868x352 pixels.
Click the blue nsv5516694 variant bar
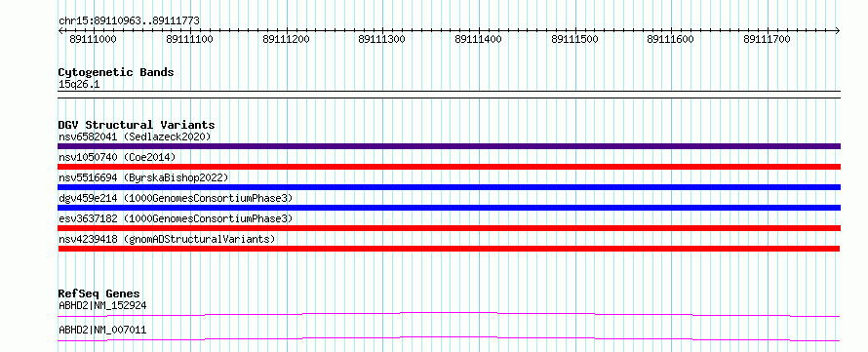click(449, 187)
